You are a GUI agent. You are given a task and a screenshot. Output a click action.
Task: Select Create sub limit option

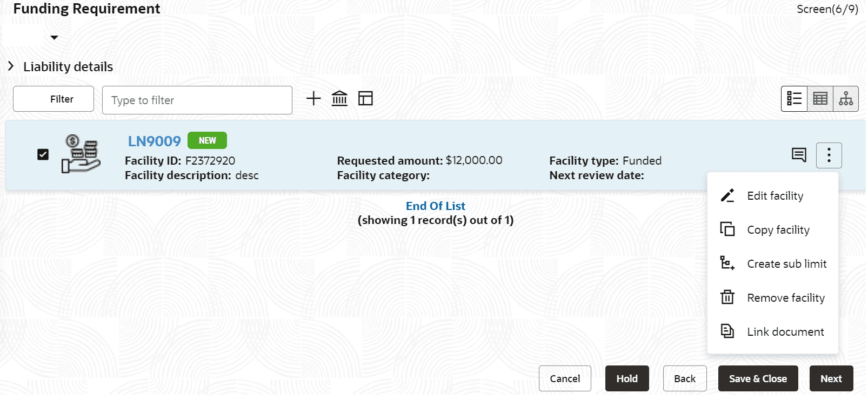click(x=786, y=264)
